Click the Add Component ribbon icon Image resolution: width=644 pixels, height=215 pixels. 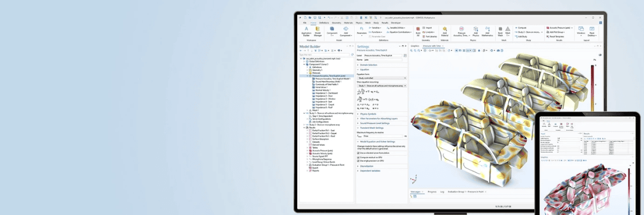[x=346, y=31]
